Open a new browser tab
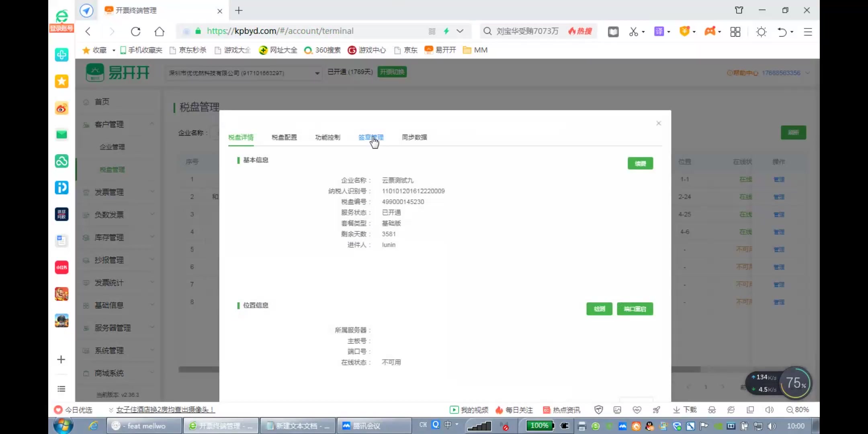This screenshot has width=868, height=434. coord(239,10)
